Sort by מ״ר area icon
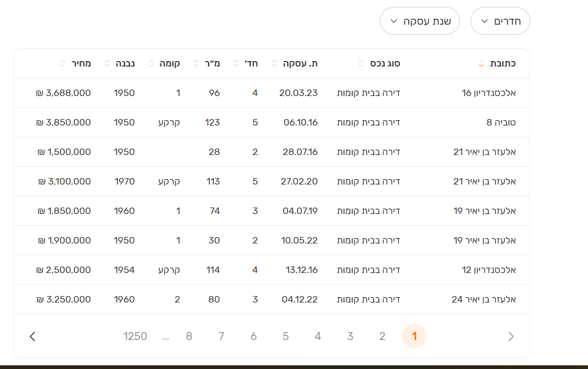Image resolution: width=588 pixels, height=369 pixels. [x=196, y=64]
